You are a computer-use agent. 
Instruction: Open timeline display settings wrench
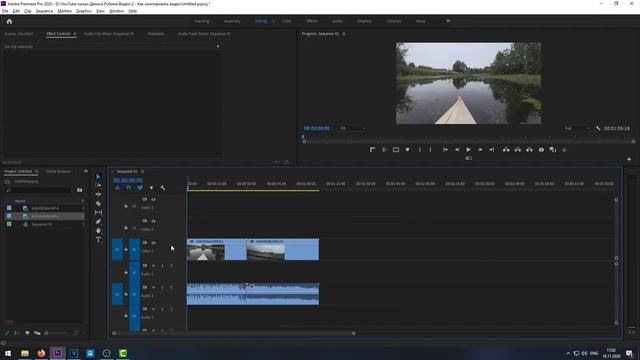pyautogui.click(x=163, y=188)
